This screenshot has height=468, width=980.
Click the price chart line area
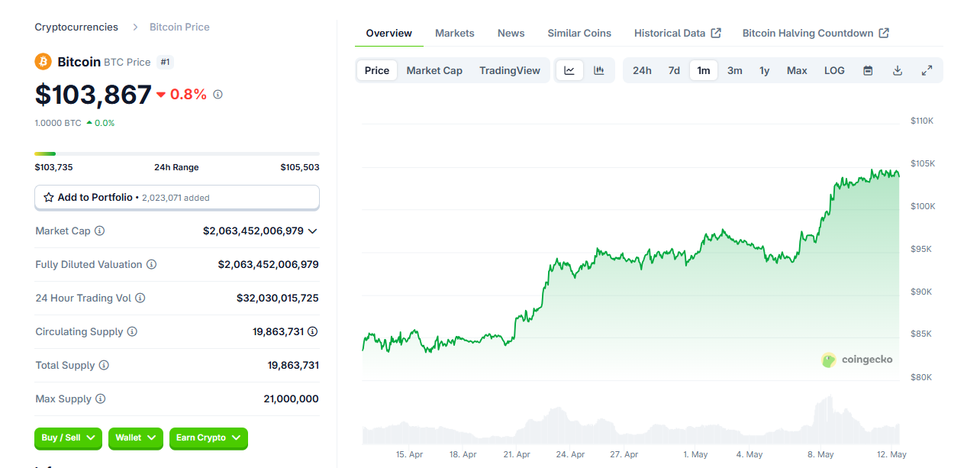630,260
